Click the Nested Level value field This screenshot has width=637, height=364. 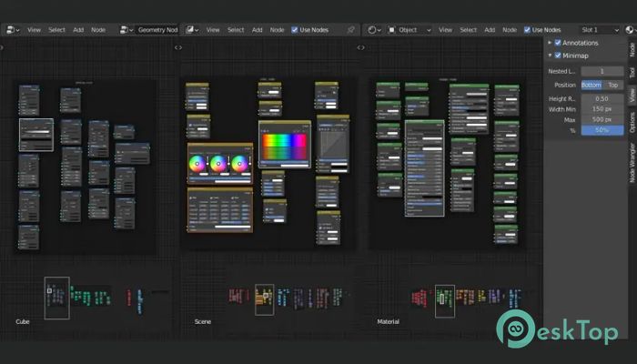602,71
